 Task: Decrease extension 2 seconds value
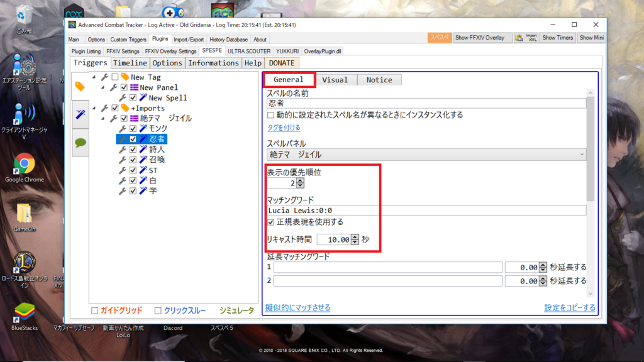pos(543,283)
